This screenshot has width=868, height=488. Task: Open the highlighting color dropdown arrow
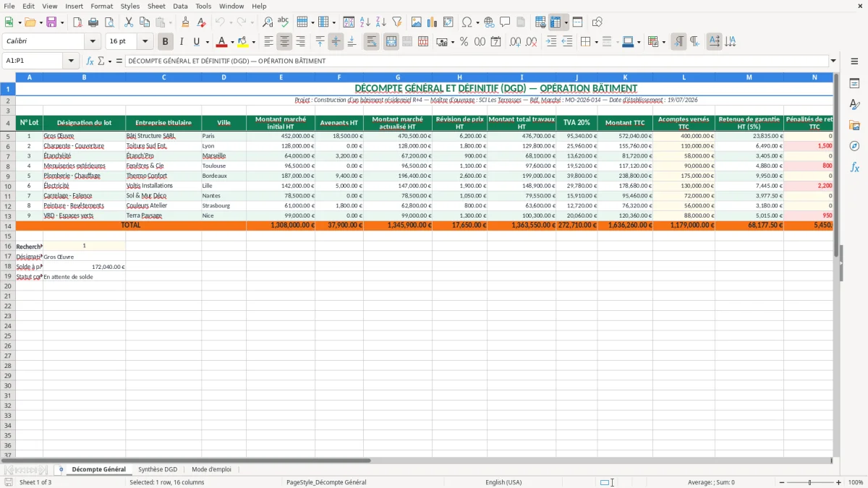point(253,42)
